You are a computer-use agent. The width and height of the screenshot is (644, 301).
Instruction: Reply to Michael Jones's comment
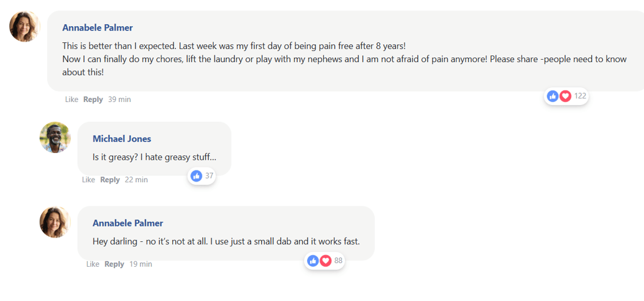(x=110, y=180)
